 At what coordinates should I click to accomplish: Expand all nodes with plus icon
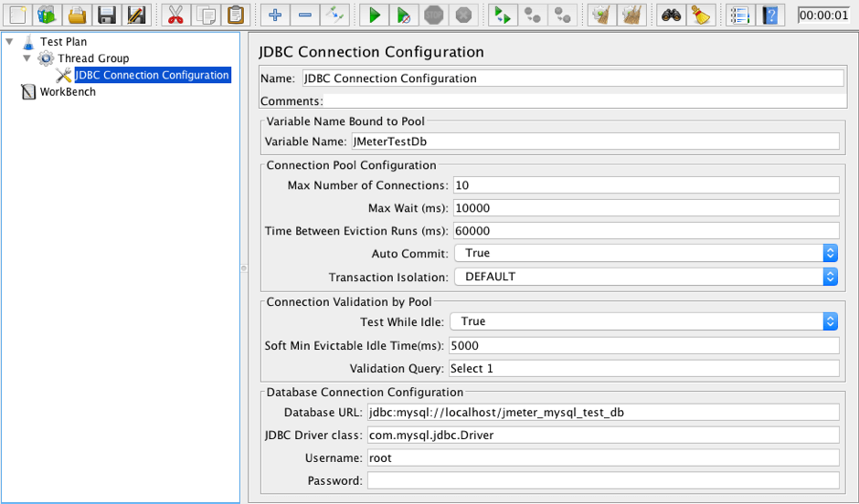pyautogui.click(x=275, y=15)
